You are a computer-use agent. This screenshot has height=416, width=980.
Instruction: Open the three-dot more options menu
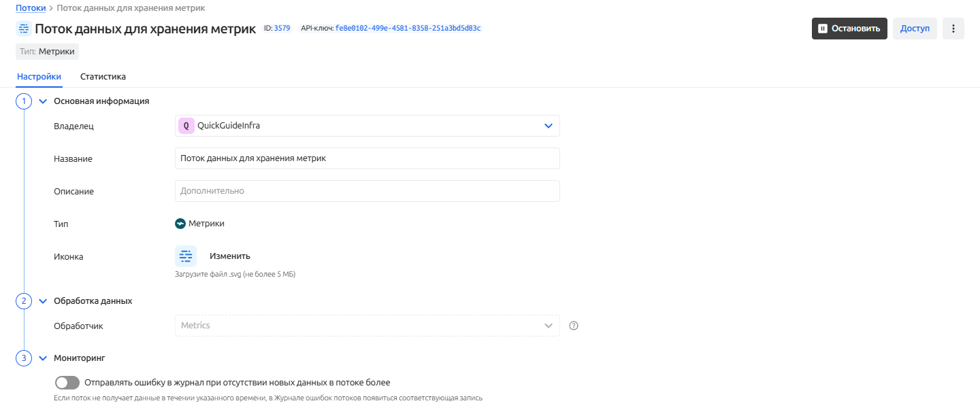pyautogui.click(x=953, y=29)
